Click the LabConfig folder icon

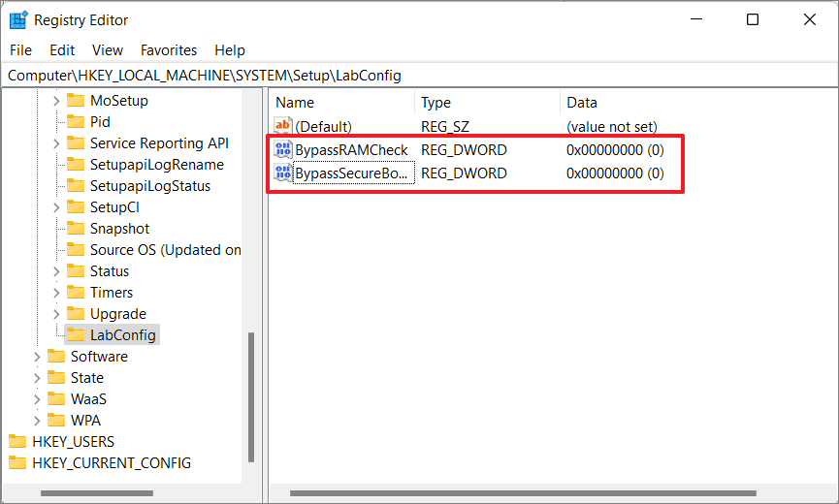tap(76, 335)
